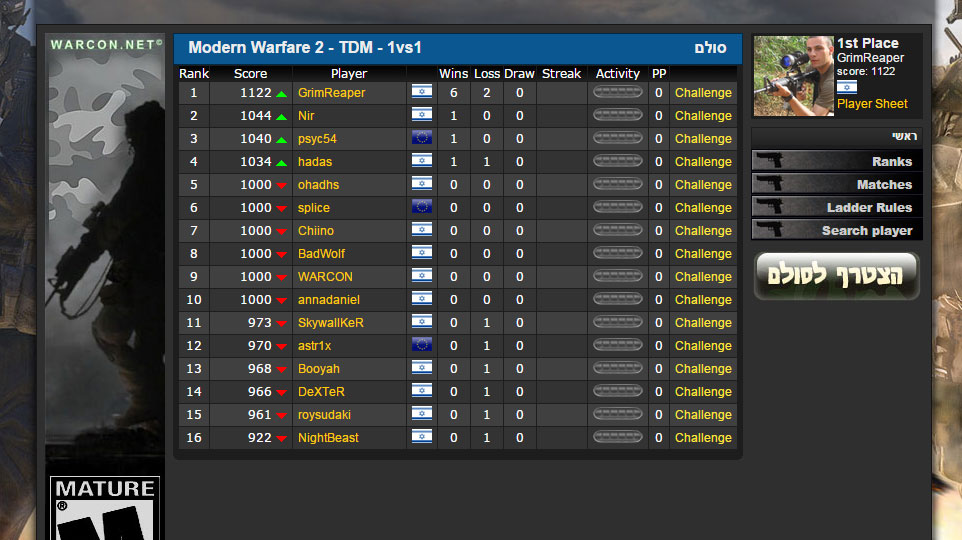Click the Streak column header
The height and width of the screenshot is (540, 962).
point(561,74)
